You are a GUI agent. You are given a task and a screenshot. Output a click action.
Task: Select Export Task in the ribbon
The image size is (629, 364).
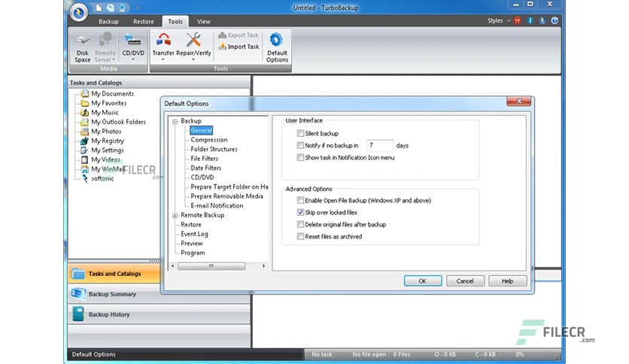239,35
